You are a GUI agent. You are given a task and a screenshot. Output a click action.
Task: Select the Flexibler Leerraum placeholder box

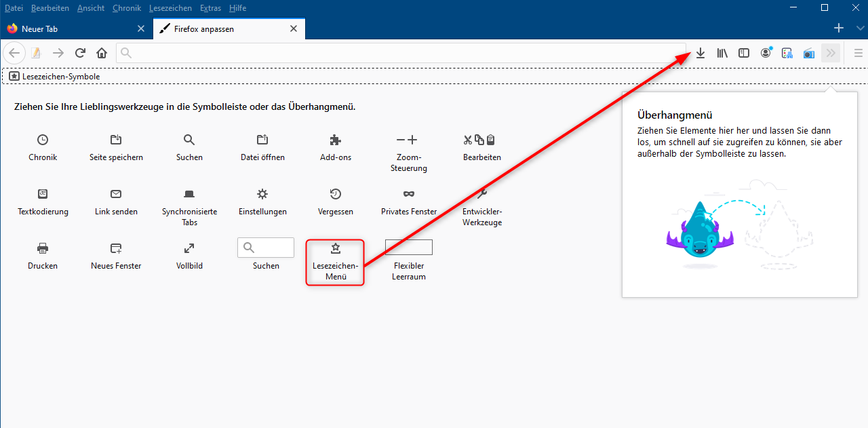[409, 247]
